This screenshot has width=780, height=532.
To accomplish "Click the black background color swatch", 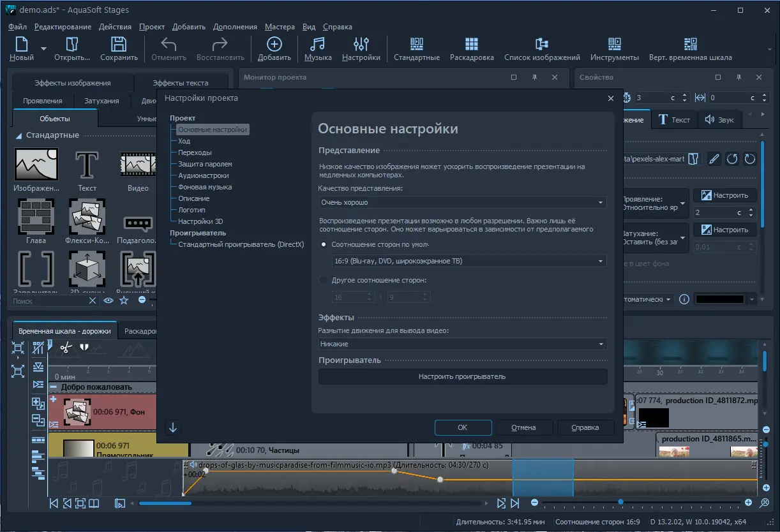I will (719, 299).
